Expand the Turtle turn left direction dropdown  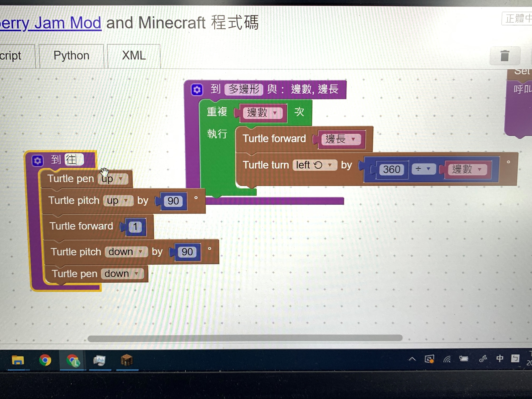[x=315, y=165]
